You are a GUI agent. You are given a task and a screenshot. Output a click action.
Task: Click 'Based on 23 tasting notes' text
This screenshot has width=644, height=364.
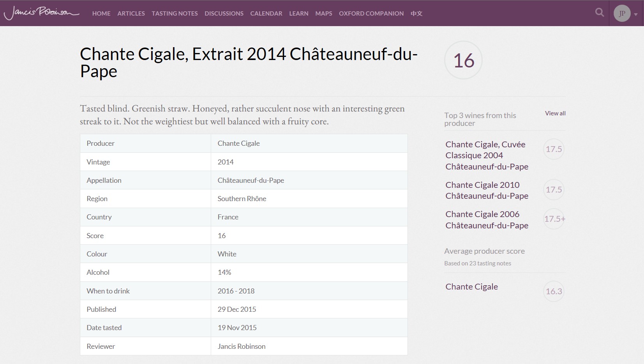(478, 263)
